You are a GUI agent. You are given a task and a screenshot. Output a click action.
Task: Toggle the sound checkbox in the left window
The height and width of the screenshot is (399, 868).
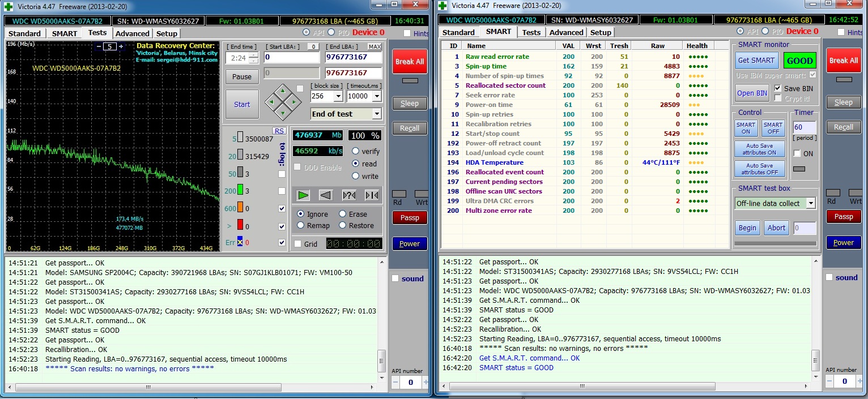395,278
